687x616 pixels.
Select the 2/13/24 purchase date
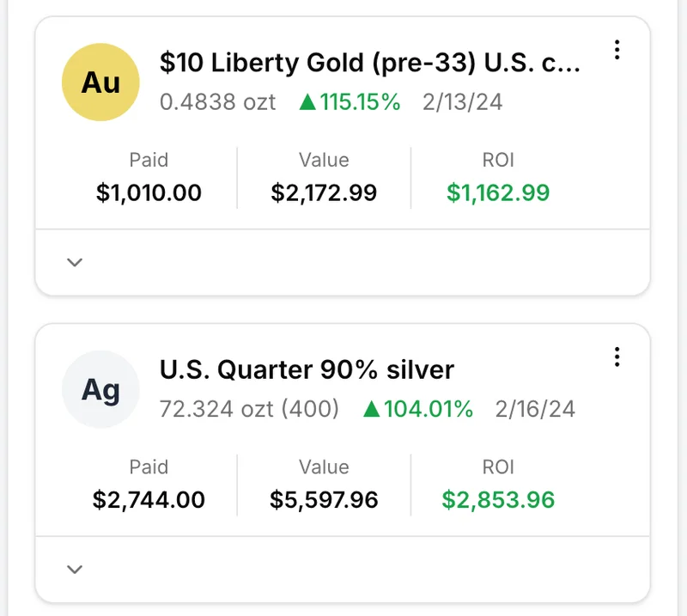coord(462,103)
